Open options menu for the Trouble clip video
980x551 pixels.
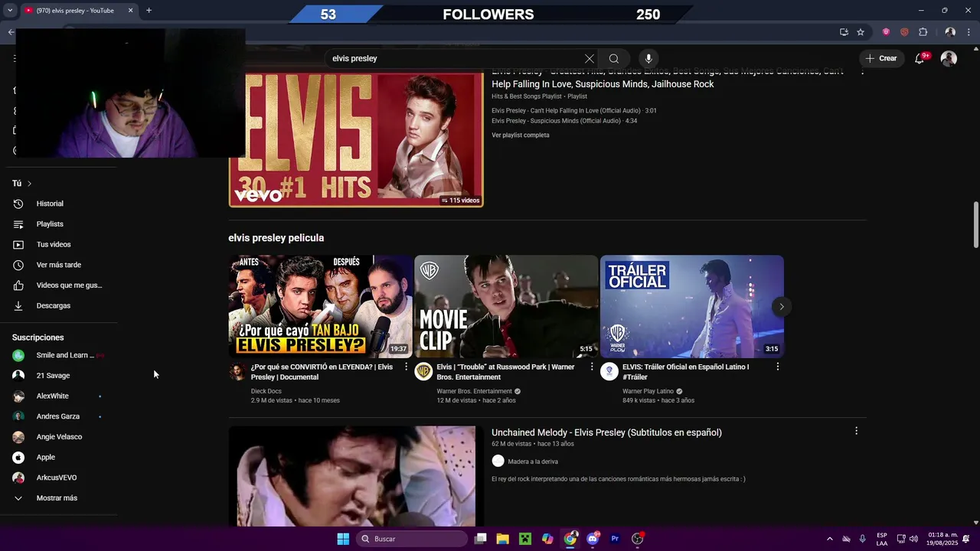pyautogui.click(x=592, y=367)
